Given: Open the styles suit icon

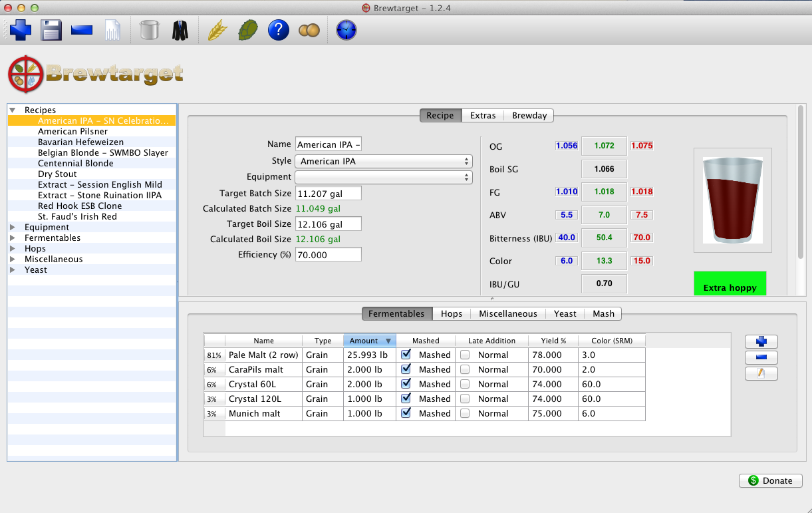Looking at the screenshot, I should point(180,30).
